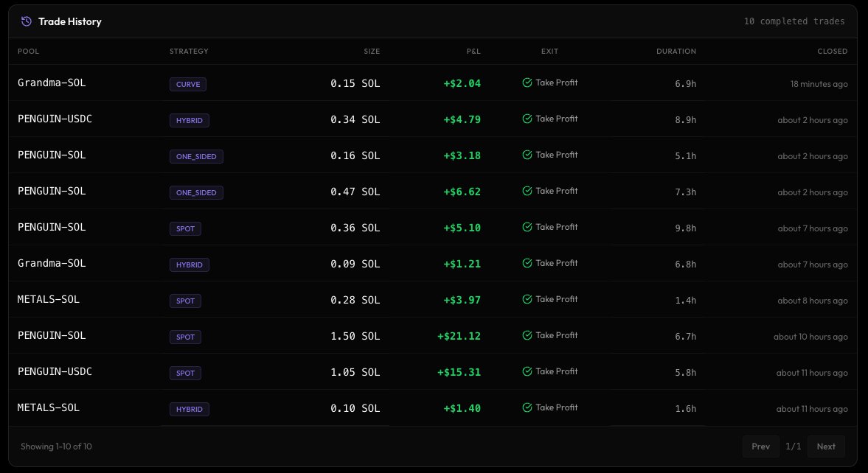Click the 1.4h duration value
Image resolution: width=868 pixels, height=473 pixels.
pos(685,301)
